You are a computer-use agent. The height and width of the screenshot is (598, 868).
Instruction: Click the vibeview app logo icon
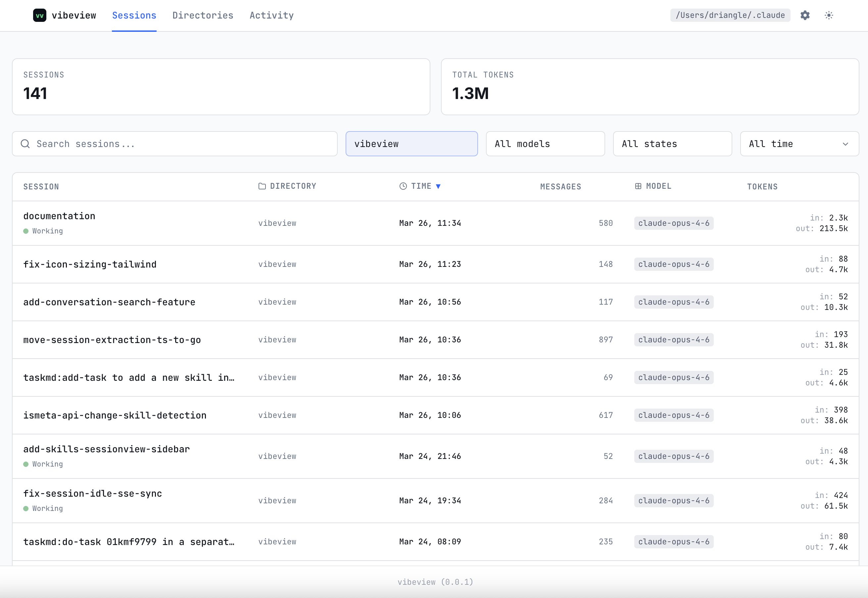(39, 15)
